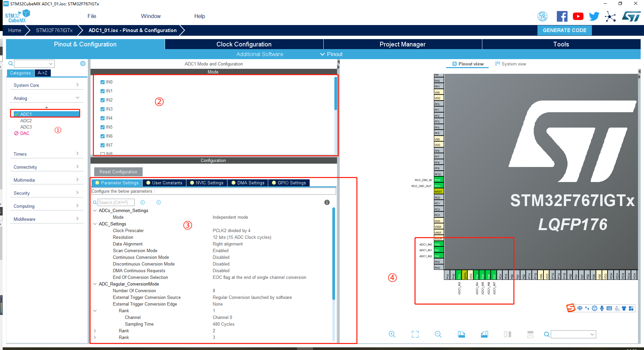Image resolution: width=644 pixels, height=350 pixels.
Task: Collapse the ADCs_Common_Settings group
Action: tap(95, 210)
